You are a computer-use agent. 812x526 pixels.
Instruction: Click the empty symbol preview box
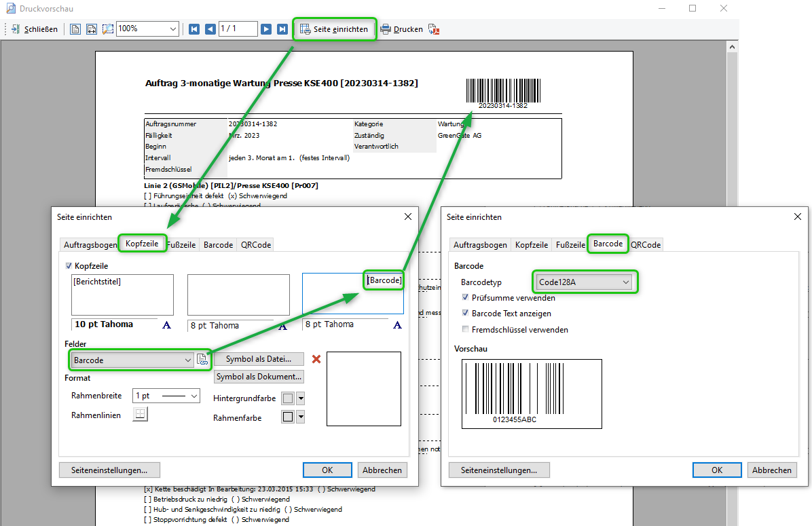(363, 389)
